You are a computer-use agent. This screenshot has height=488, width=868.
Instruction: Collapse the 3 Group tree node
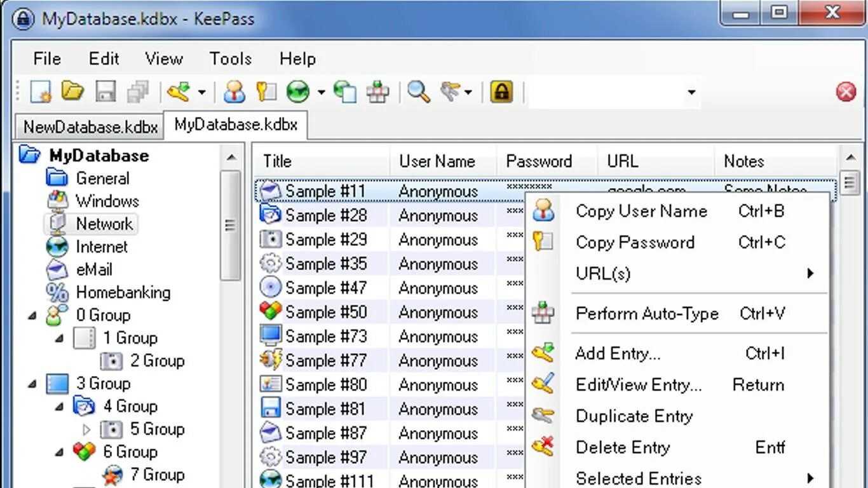click(32, 384)
